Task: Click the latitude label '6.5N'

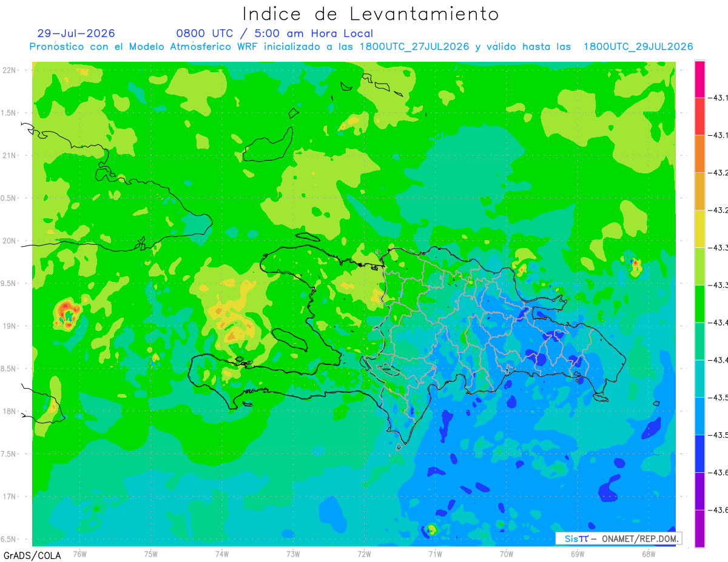Action: [8, 540]
